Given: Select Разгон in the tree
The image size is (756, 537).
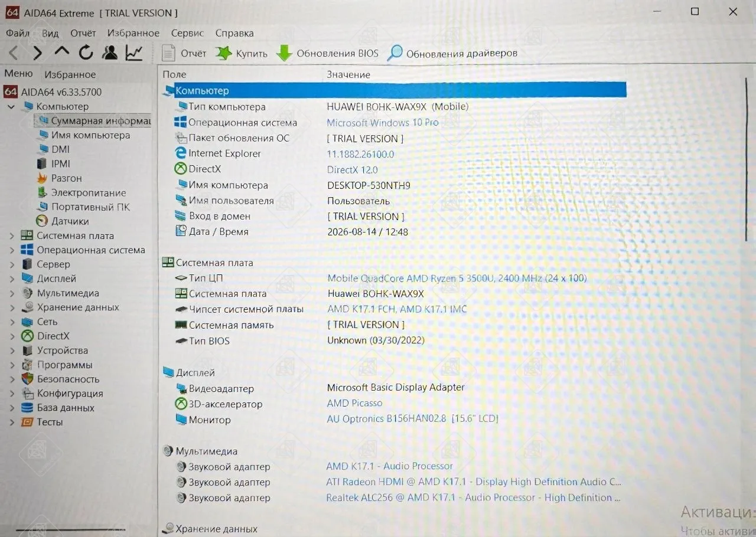Looking at the screenshot, I should coord(59,178).
